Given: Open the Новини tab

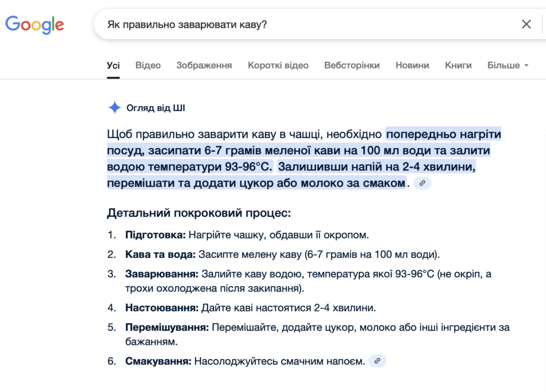Looking at the screenshot, I should 412,66.
